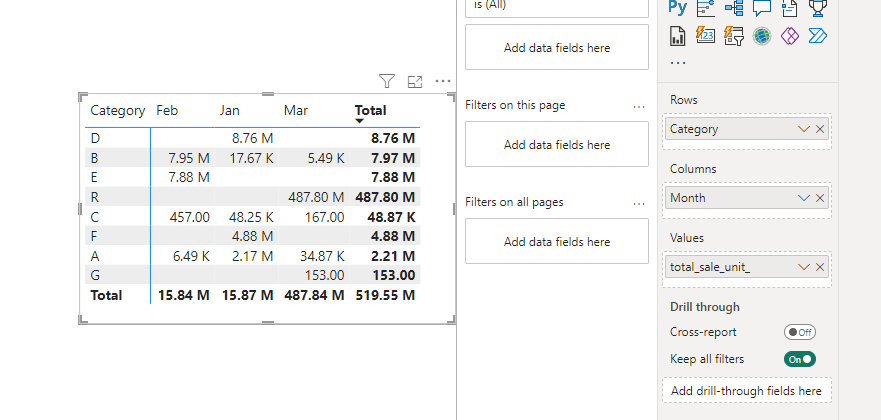This screenshot has height=420, width=881.
Task: Insert a Python visual
Action: click(x=678, y=8)
